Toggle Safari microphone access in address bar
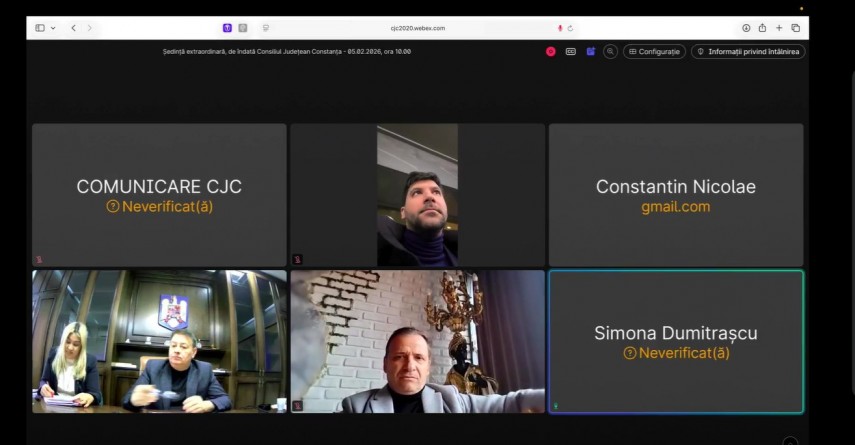Image resolution: width=855 pixels, height=445 pixels. [x=560, y=28]
